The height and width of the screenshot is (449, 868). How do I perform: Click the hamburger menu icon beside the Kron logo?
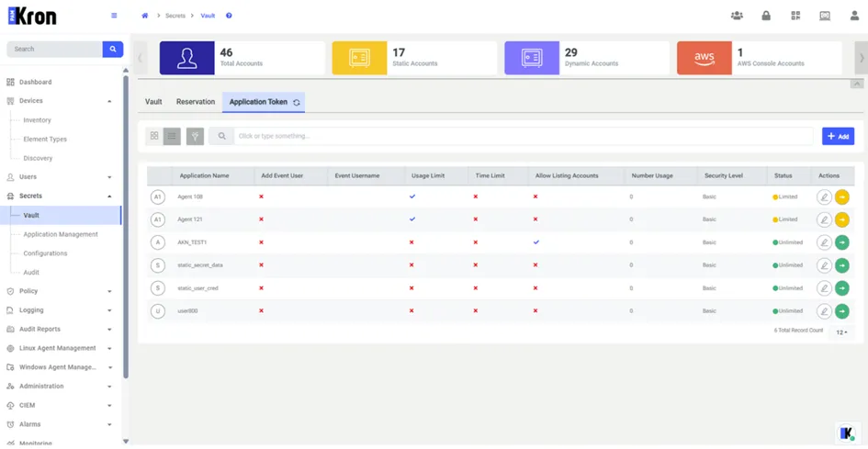[114, 16]
